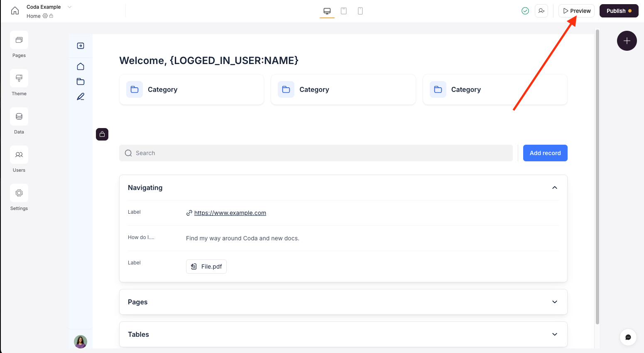The height and width of the screenshot is (353, 644).
Task: Click the vertical page scrollbar
Action: coord(597,177)
